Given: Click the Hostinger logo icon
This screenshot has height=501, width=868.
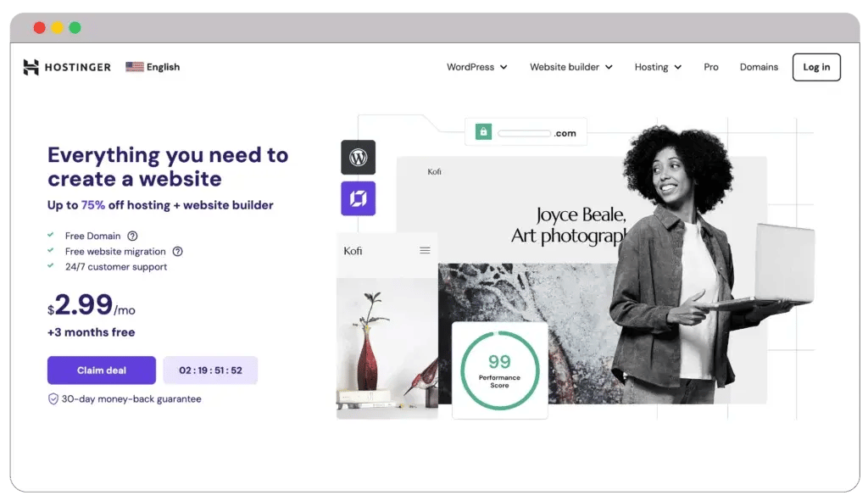Looking at the screenshot, I should point(31,67).
